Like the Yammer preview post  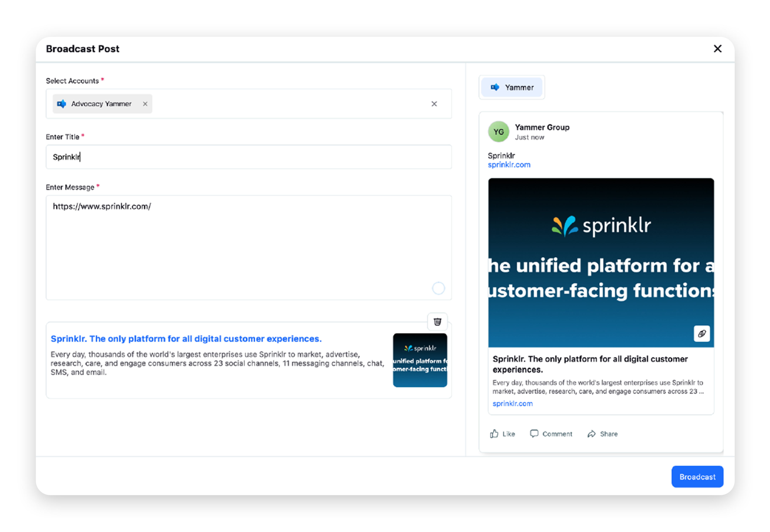502,434
